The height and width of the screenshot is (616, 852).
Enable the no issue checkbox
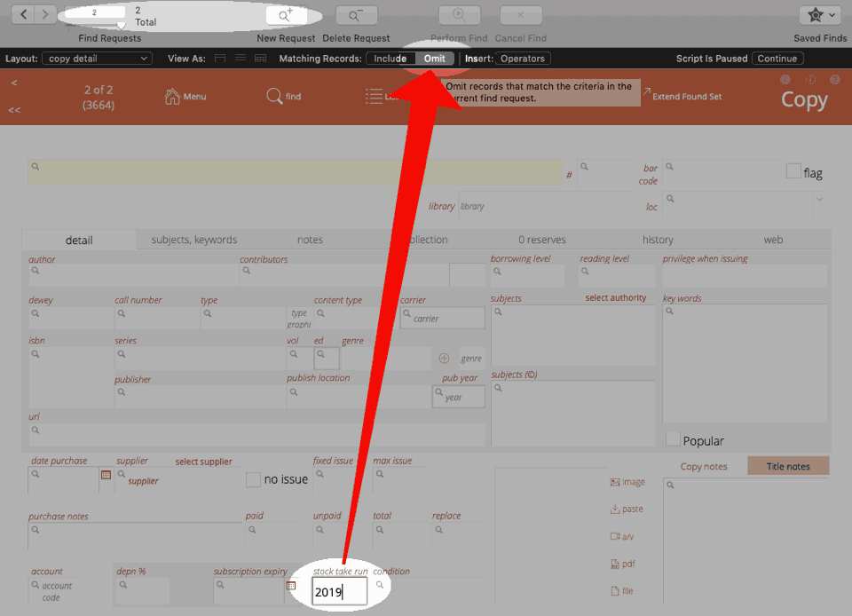[254, 479]
